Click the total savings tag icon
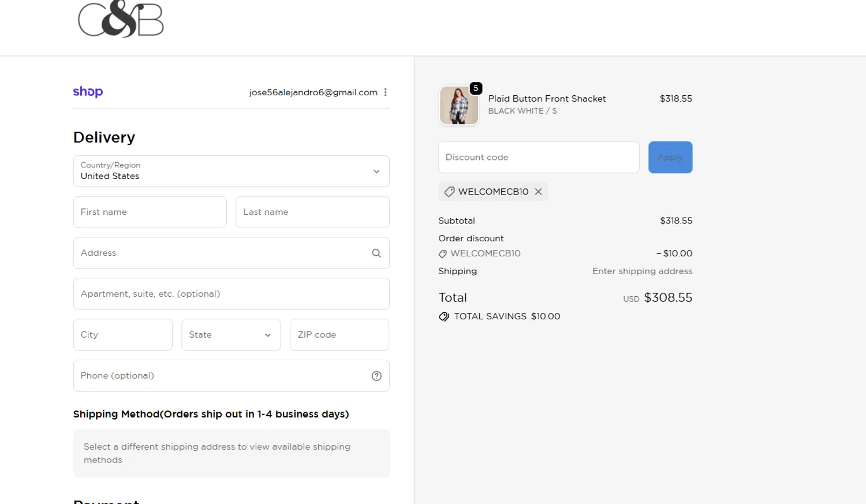The width and height of the screenshot is (866, 504). 444,316
